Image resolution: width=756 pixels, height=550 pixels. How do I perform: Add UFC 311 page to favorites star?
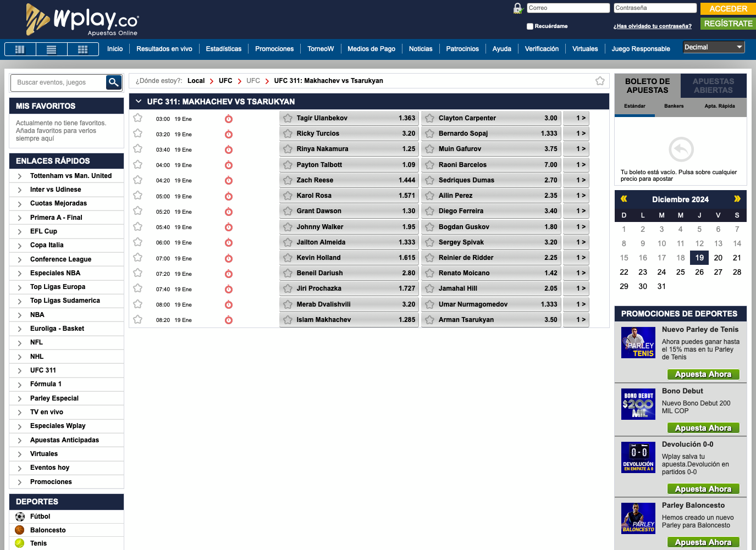point(600,81)
